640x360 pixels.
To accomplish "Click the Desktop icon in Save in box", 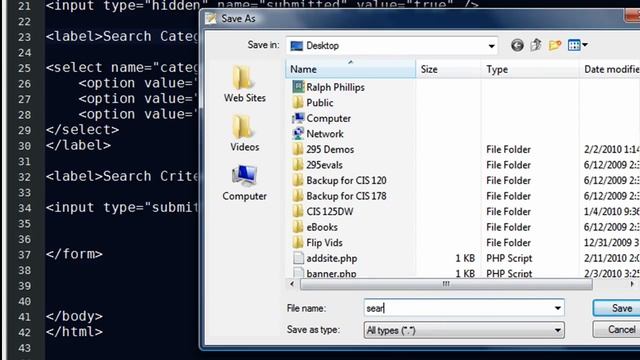I will pos(296,46).
